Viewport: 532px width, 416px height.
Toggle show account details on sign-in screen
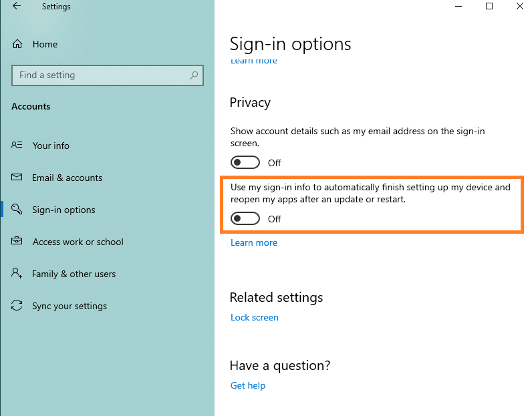click(245, 163)
